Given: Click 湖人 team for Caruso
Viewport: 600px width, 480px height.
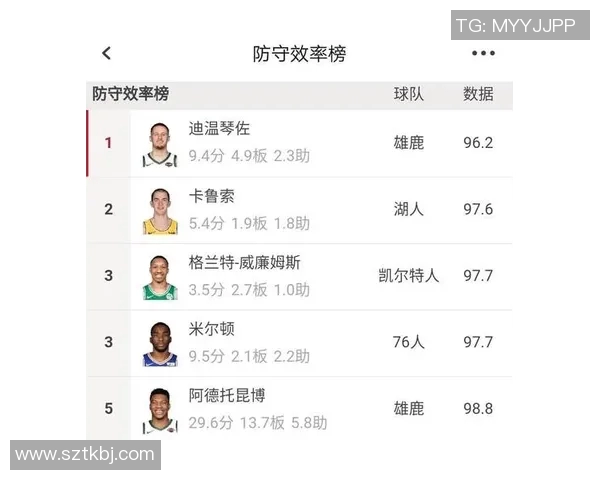Looking at the screenshot, I should tap(408, 209).
